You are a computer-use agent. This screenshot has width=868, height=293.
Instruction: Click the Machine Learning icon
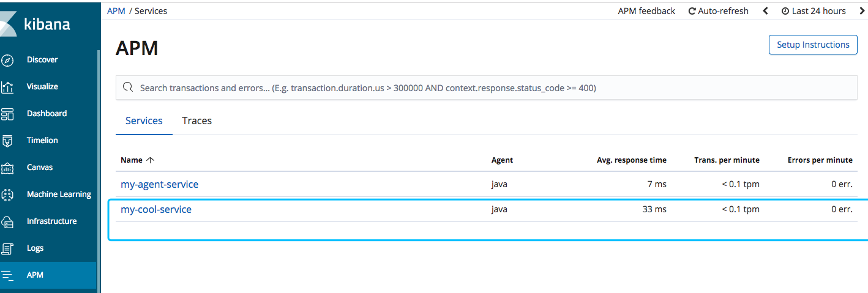[x=7, y=195]
